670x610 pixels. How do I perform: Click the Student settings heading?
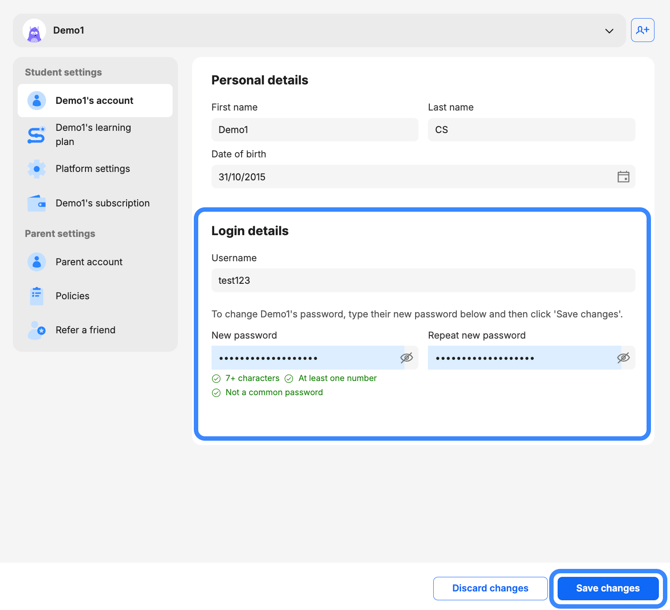(x=63, y=72)
